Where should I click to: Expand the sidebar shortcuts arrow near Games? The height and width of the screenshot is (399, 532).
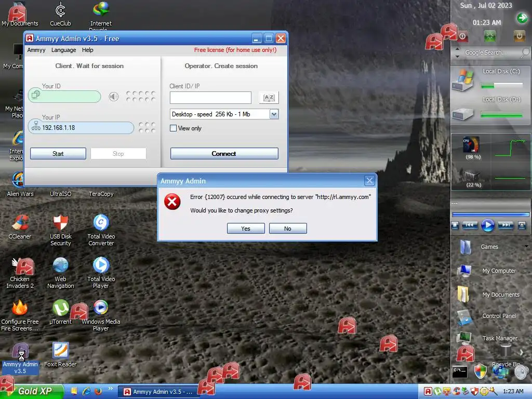(527, 246)
